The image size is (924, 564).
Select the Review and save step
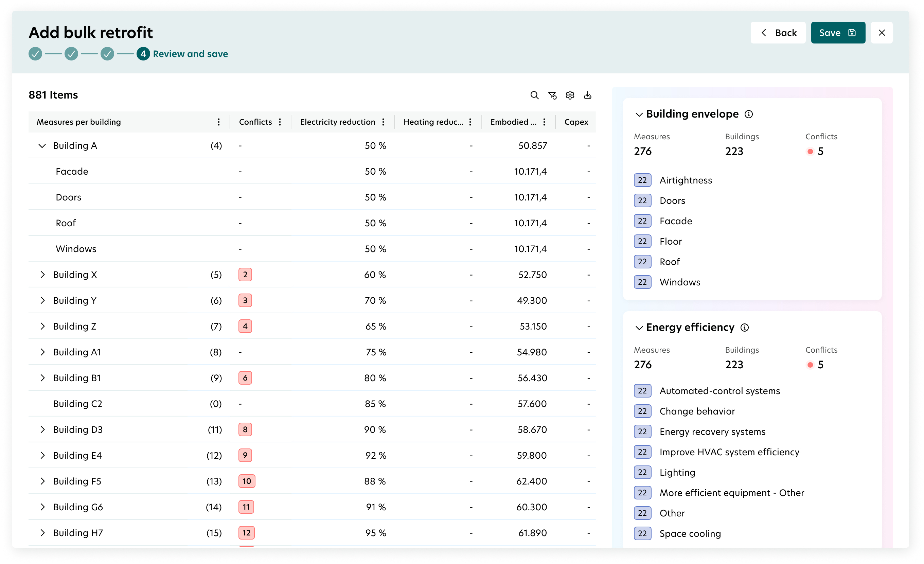[x=182, y=54]
